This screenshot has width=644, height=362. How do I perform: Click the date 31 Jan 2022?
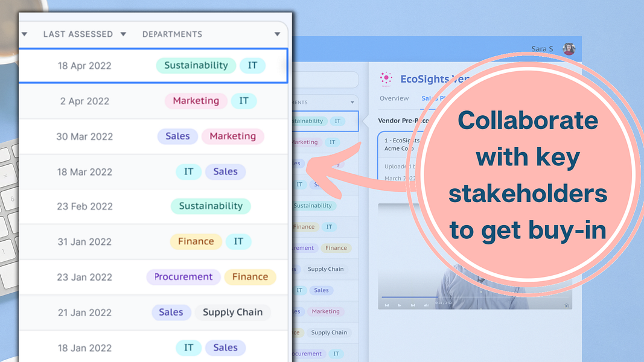(x=84, y=242)
